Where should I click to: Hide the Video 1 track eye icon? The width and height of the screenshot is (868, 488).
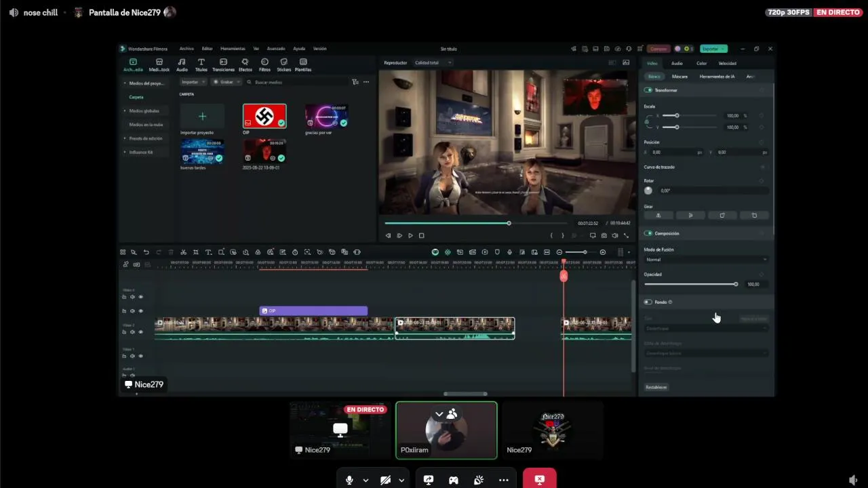pyautogui.click(x=140, y=356)
